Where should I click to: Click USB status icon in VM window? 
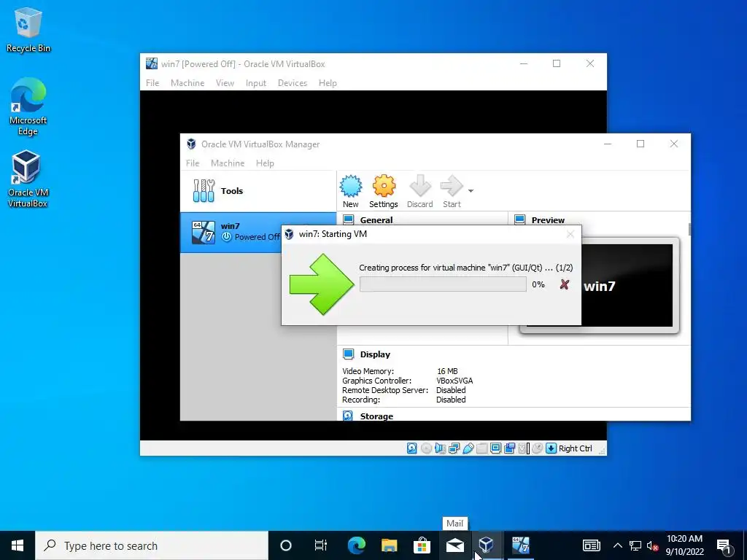(468, 448)
